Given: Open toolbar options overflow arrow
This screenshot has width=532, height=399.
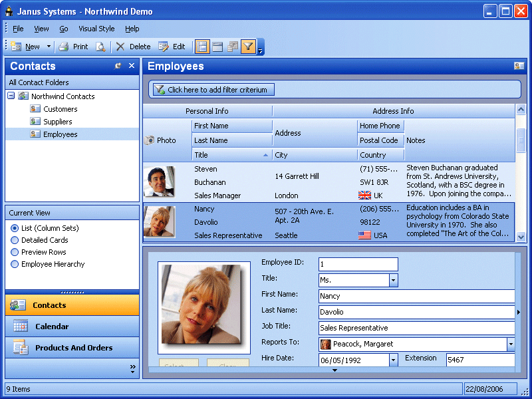Looking at the screenshot, I should point(260,51).
